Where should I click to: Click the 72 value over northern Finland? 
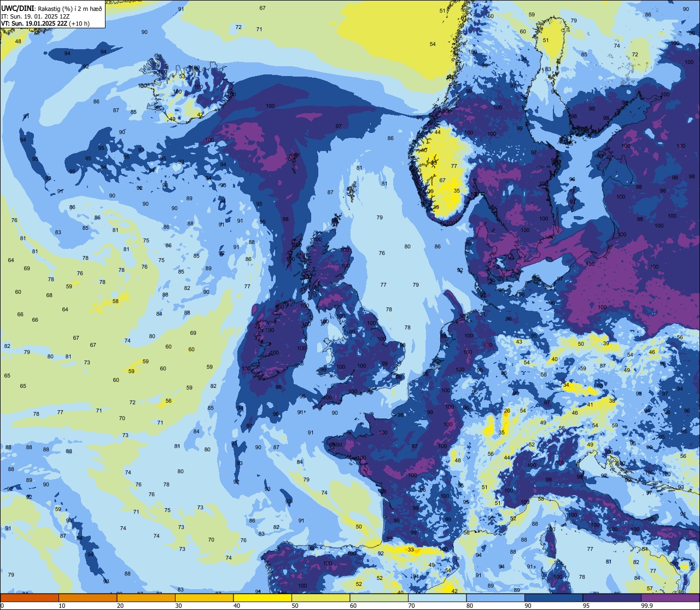click(635, 55)
